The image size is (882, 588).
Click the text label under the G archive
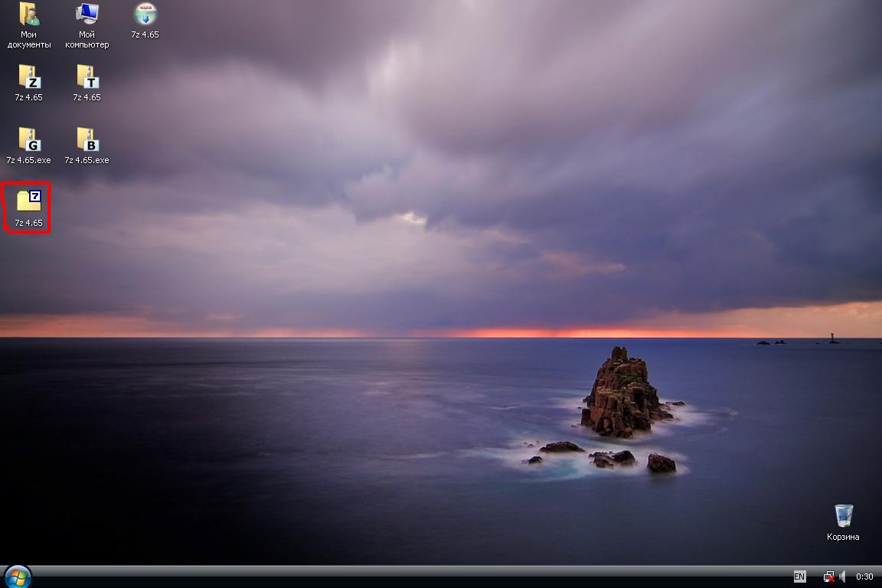(x=29, y=160)
